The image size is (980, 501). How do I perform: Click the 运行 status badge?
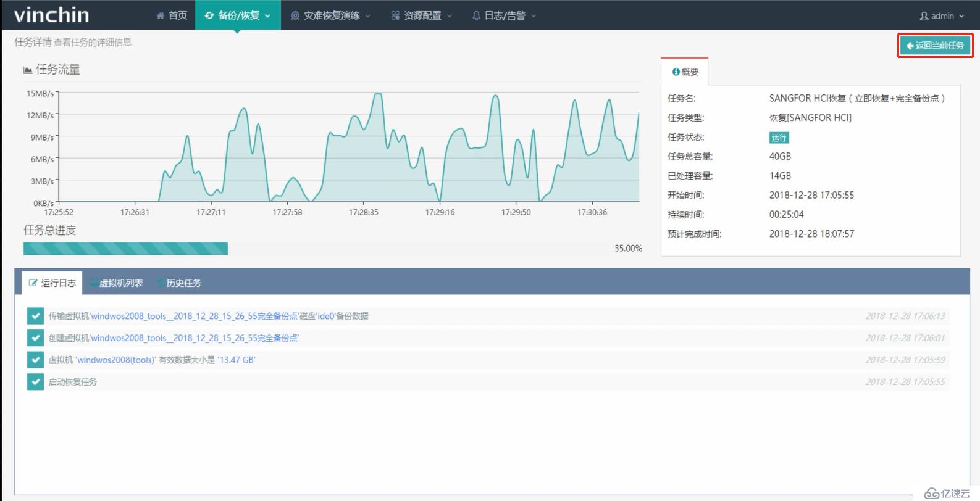[x=779, y=138]
